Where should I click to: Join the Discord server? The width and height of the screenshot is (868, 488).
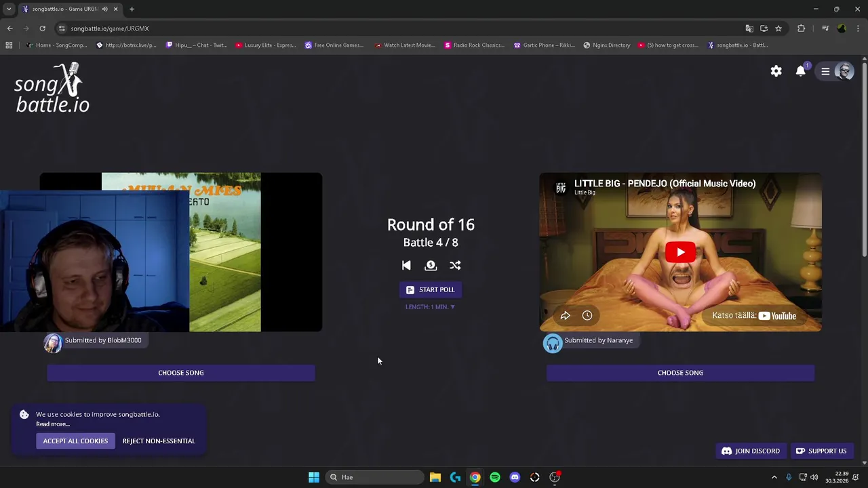pyautogui.click(x=751, y=451)
